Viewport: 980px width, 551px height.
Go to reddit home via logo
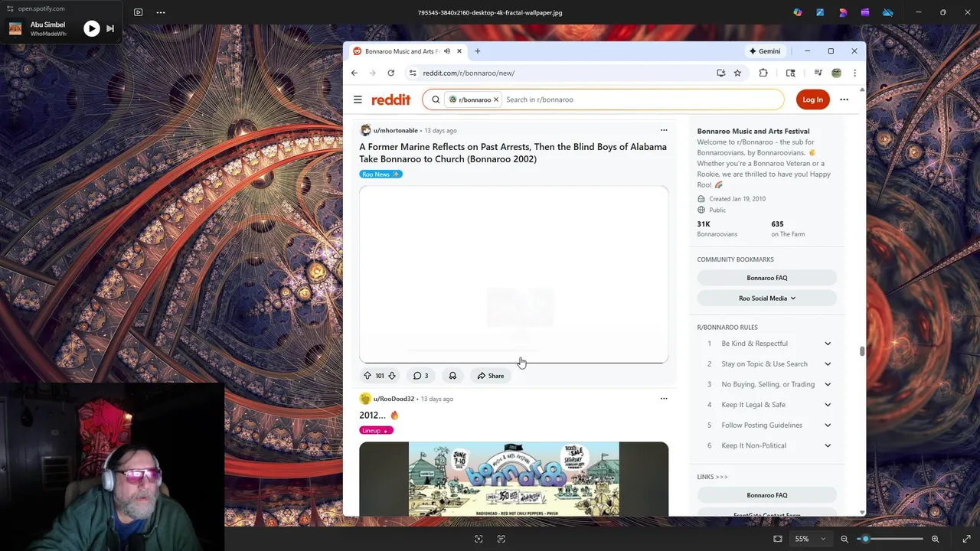[391, 99]
